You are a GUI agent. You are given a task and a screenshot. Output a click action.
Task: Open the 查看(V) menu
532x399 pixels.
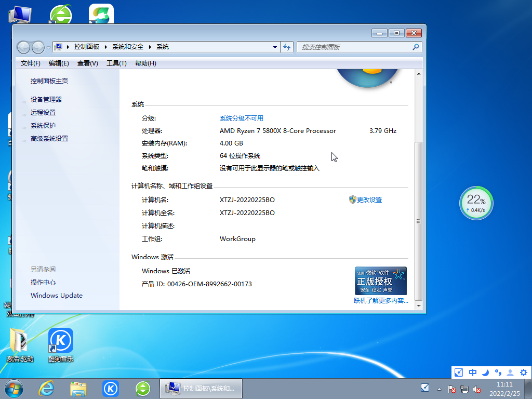coord(87,63)
